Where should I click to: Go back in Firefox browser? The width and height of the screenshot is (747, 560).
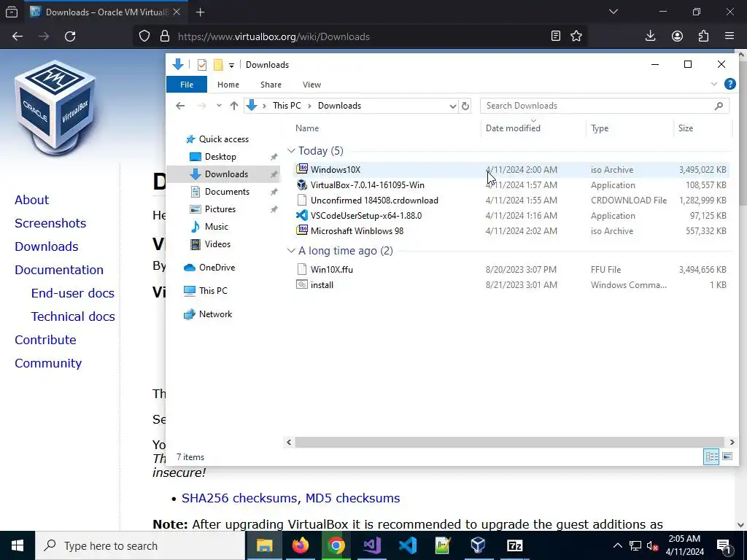point(18,36)
